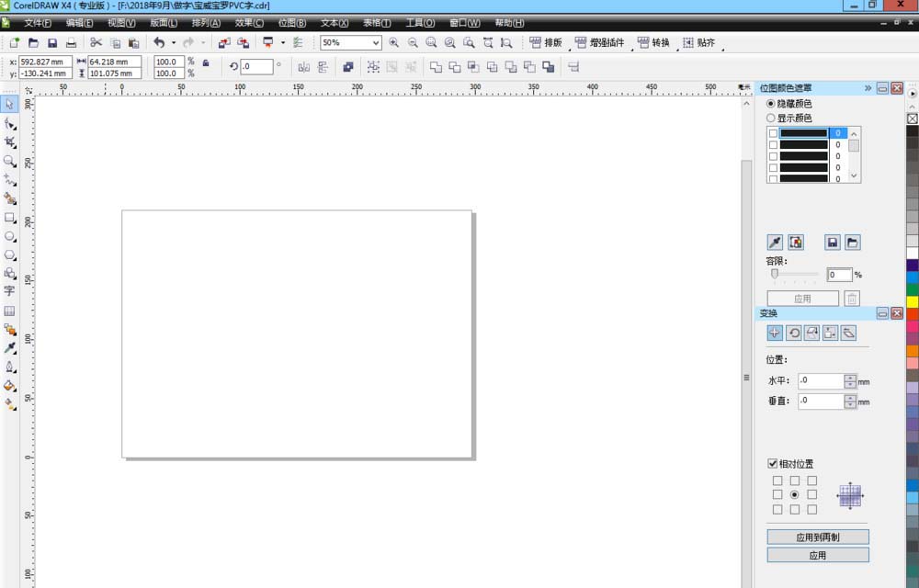Open the zoom level dropdown showing 50%

376,43
